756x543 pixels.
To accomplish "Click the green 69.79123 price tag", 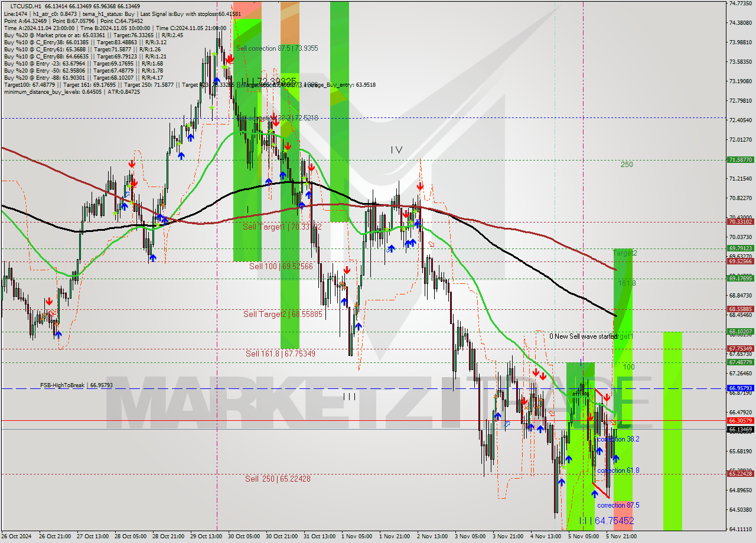I will (x=740, y=248).
